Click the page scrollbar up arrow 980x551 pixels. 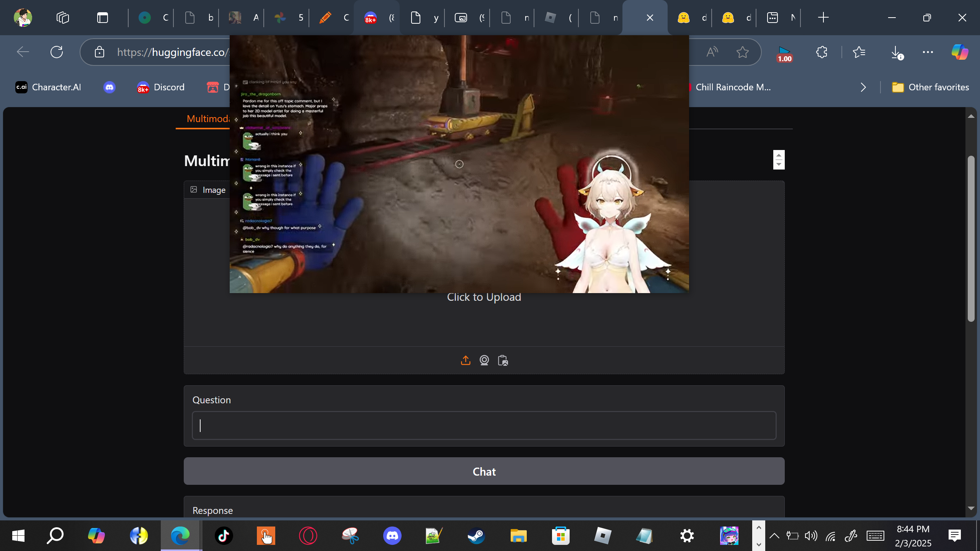point(971,116)
